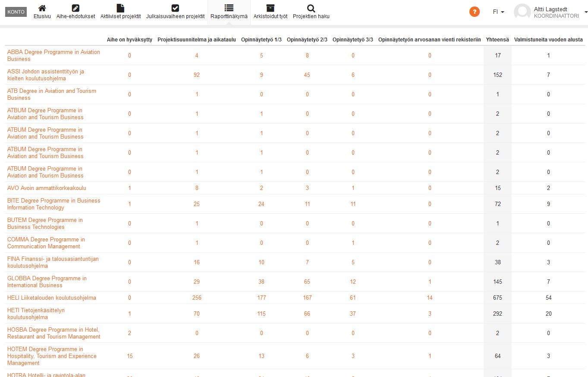Open HELI Liiketalouden koulutusohjelma link

tap(52, 298)
